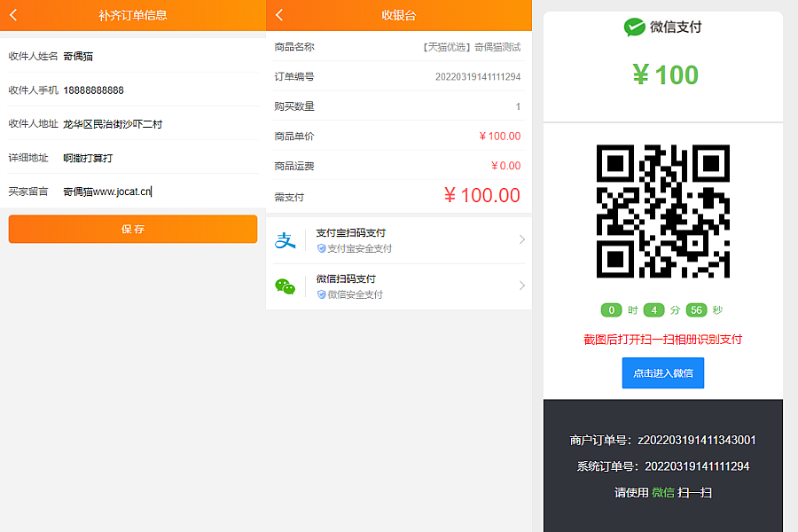
Task: Click the 收件人地址 field 龙华区民治街沙吓二村
Action: pos(160,124)
